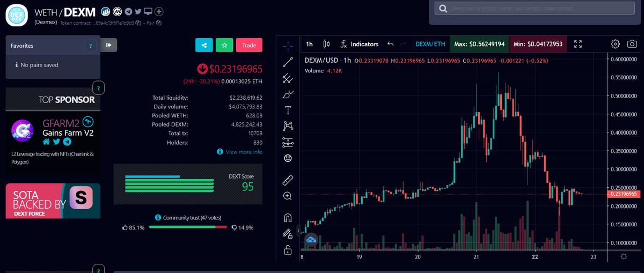Open the blue bar-chart token link

pyautogui.click(x=105, y=11)
